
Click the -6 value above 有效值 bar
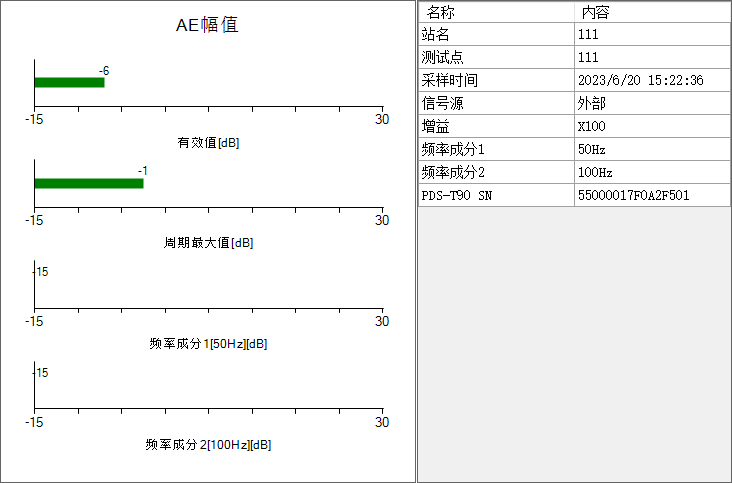tap(104, 71)
